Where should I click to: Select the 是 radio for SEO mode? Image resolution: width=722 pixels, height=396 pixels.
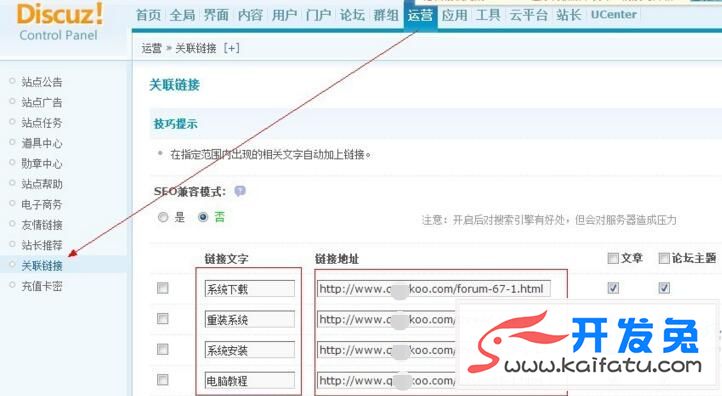(x=163, y=217)
